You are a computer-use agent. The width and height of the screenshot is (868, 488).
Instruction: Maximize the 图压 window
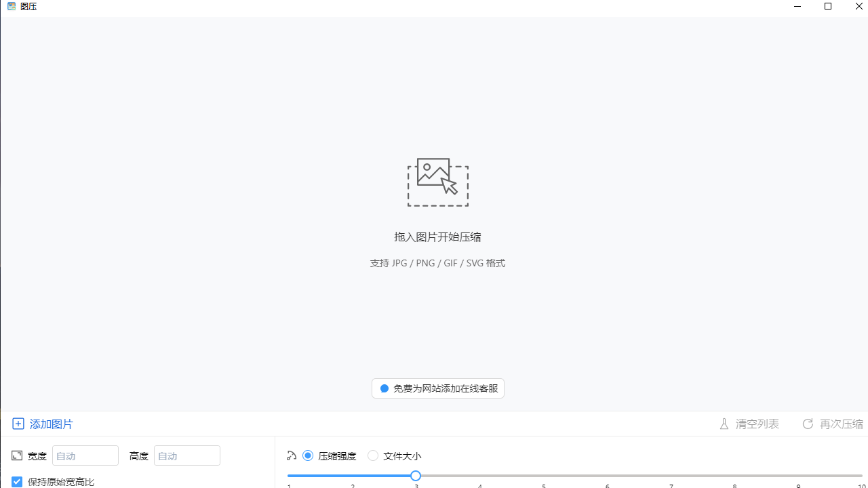click(x=828, y=7)
